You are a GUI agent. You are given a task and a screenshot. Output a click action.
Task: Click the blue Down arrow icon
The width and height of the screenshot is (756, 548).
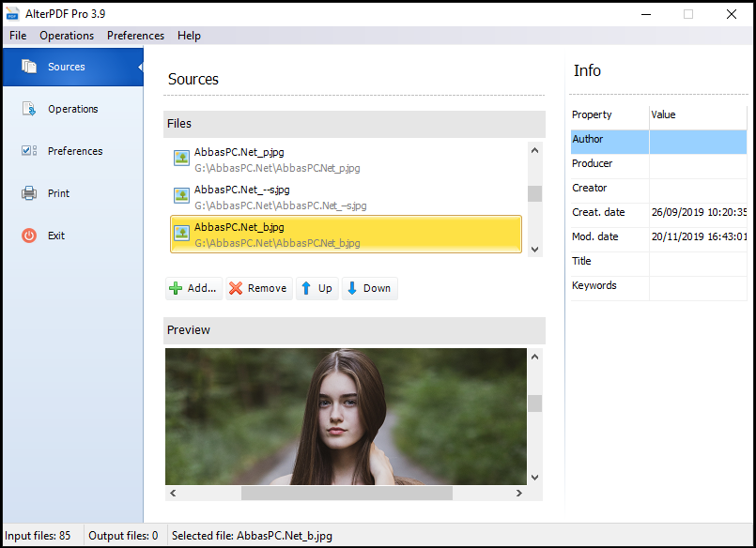pos(352,288)
